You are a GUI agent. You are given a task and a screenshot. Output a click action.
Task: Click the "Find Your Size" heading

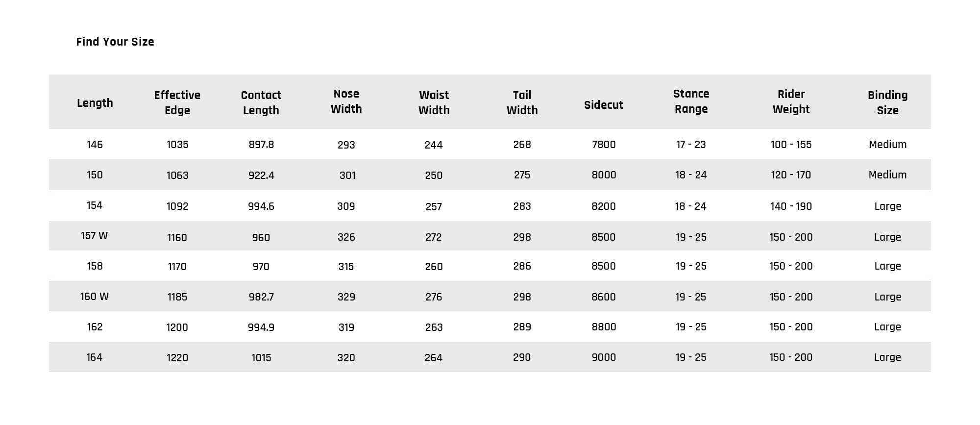(x=115, y=42)
